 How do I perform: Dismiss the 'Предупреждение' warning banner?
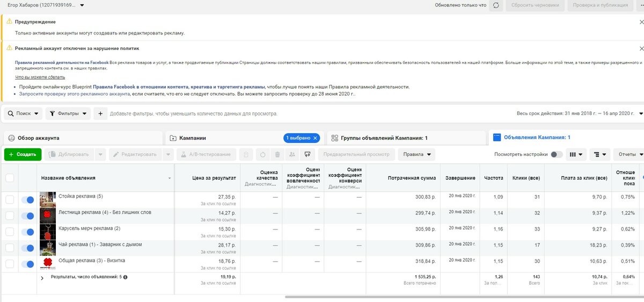click(641, 22)
